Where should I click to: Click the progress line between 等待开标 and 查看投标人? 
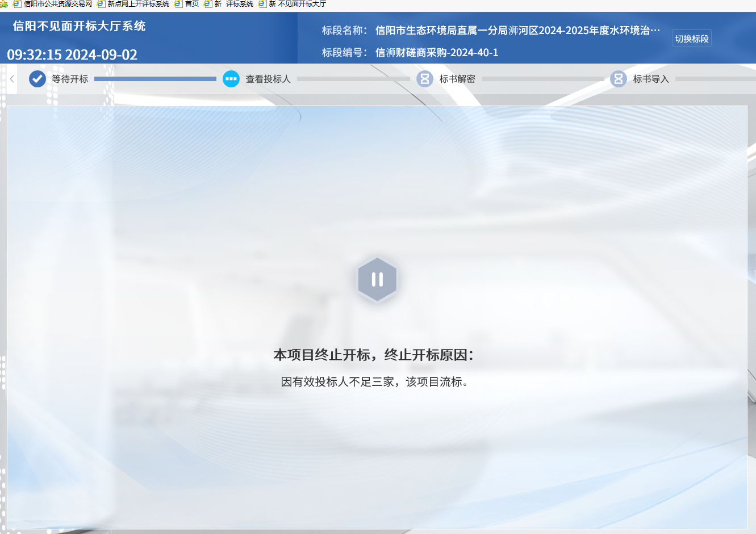[x=155, y=79]
